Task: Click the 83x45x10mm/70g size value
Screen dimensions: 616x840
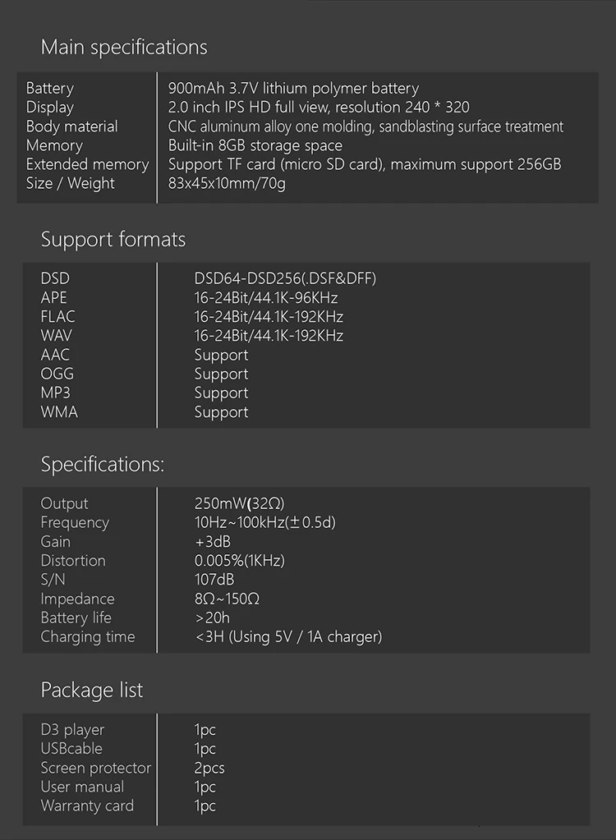Action: 227,183
